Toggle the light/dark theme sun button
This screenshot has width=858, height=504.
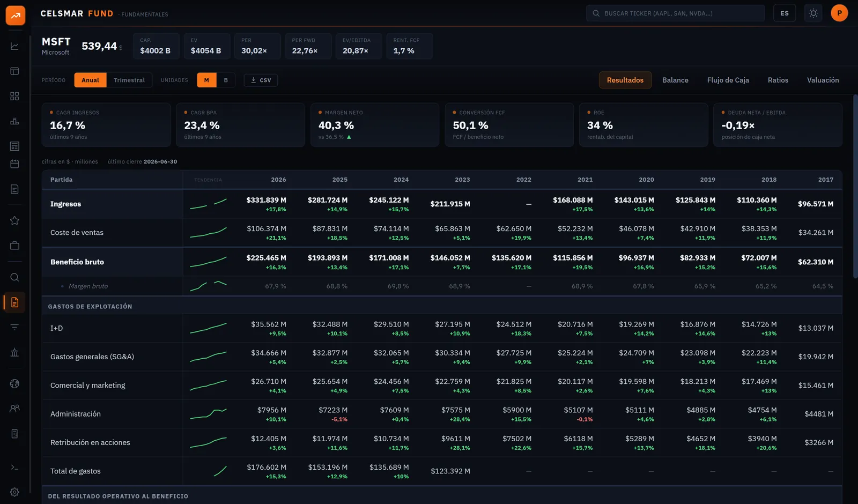click(813, 13)
